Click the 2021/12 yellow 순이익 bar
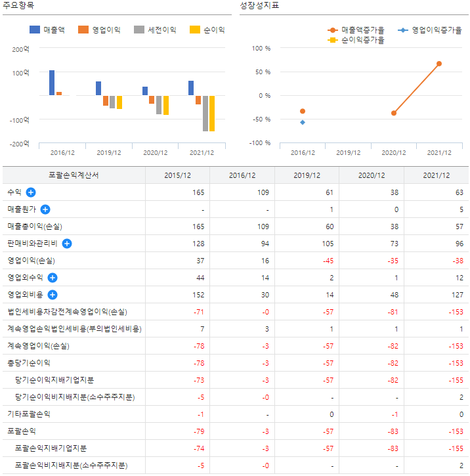The image size is (470, 476). [x=212, y=114]
